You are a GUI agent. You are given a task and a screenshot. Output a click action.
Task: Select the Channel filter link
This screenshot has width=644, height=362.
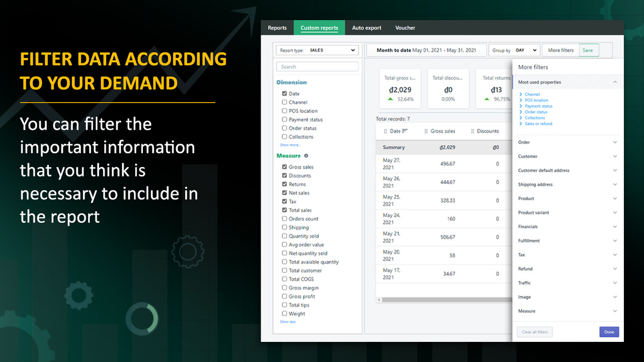click(x=532, y=95)
